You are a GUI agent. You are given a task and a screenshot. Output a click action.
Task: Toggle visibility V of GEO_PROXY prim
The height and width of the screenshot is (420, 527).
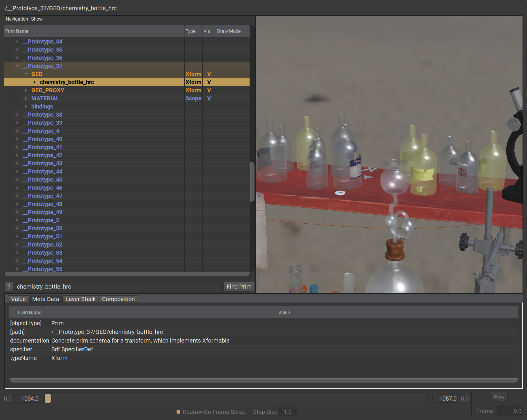tap(209, 90)
